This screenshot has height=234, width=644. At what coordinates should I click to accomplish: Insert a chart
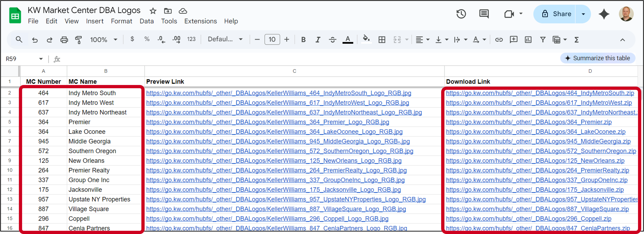[528, 40]
